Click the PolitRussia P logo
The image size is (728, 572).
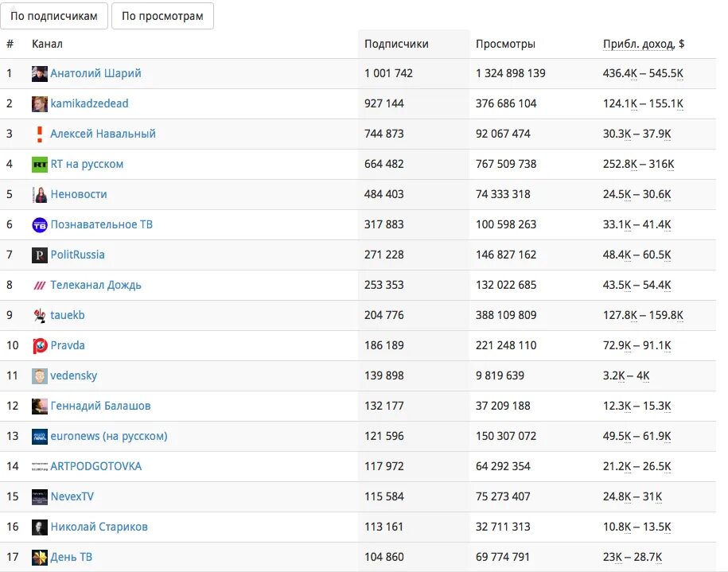pyautogui.click(x=40, y=255)
